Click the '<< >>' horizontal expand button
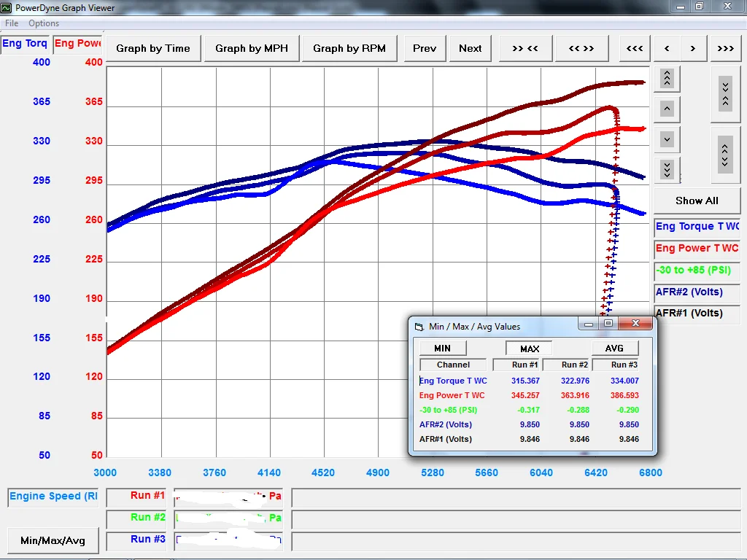 [581, 48]
